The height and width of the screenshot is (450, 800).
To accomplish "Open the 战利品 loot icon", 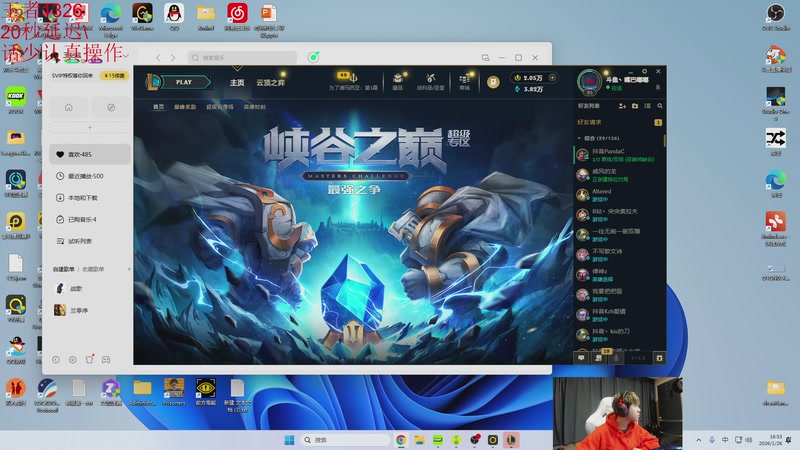I will pos(431,81).
